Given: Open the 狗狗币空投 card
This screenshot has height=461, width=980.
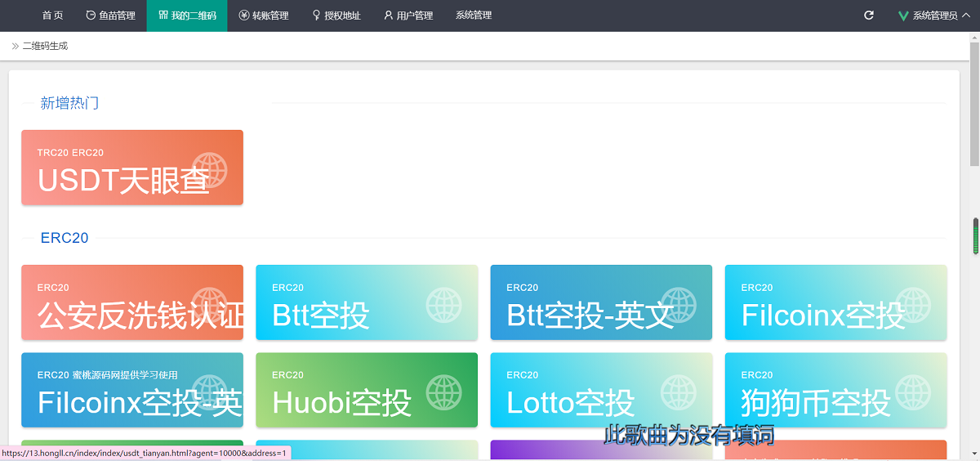Looking at the screenshot, I should [x=835, y=390].
